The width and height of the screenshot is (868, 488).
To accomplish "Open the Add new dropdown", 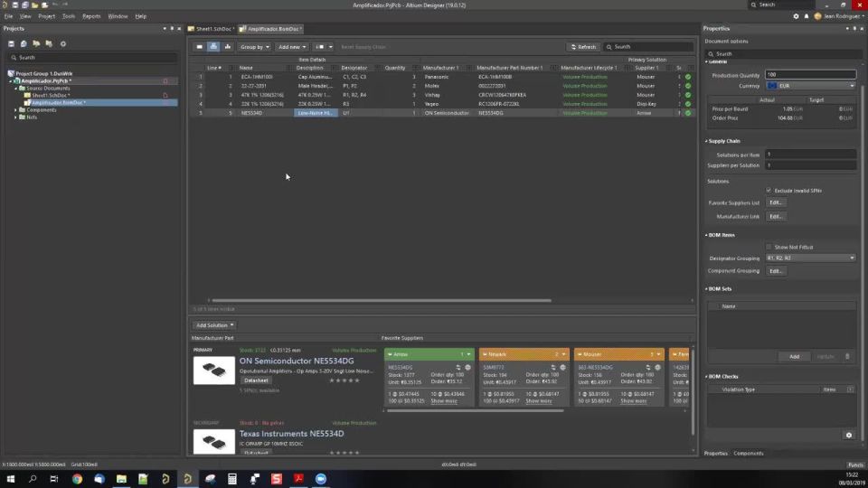I will click(292, 47).
